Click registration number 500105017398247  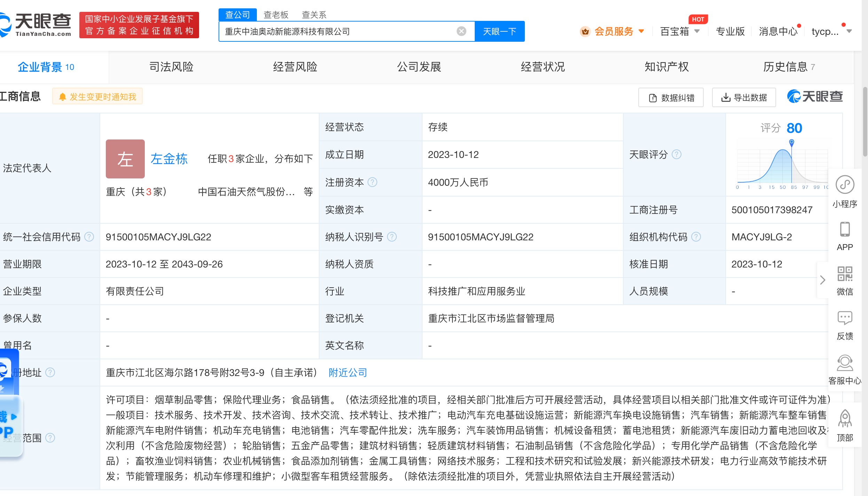point(772,210)
